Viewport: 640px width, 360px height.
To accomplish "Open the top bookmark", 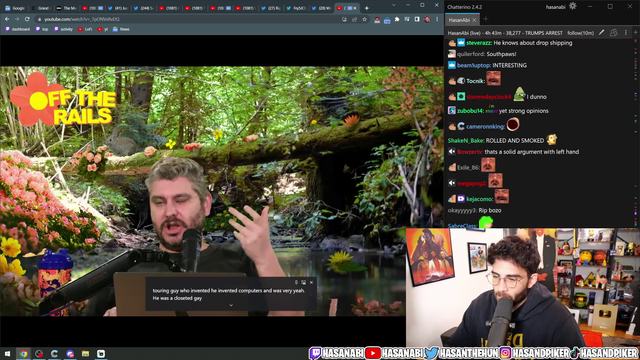I will coord(42,29).
